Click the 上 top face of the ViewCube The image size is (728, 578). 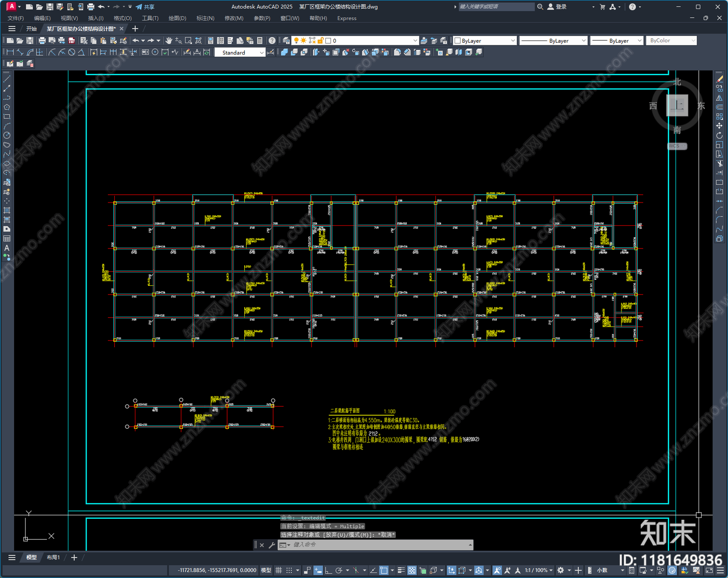[x=677, y=106]
